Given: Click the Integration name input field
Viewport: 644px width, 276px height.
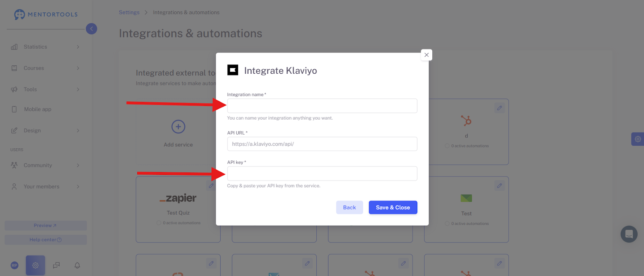Looking at the screenshot, I should pos(322,106).
